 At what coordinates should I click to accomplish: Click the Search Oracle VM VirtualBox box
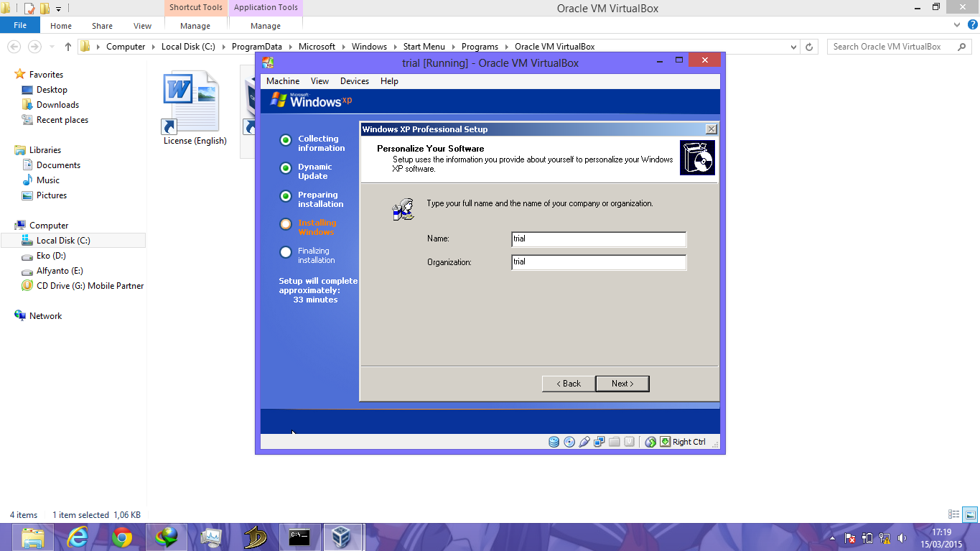coord(900,47)
